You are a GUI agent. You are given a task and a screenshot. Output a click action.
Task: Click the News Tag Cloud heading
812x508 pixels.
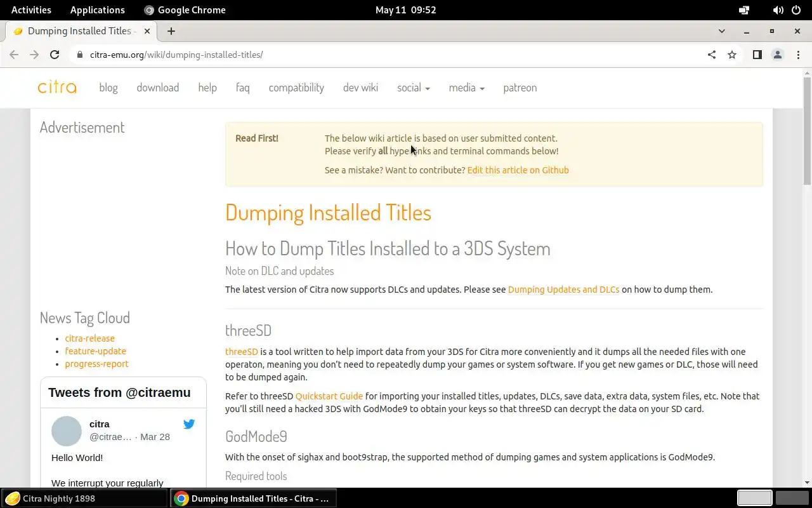coord(85,317)
